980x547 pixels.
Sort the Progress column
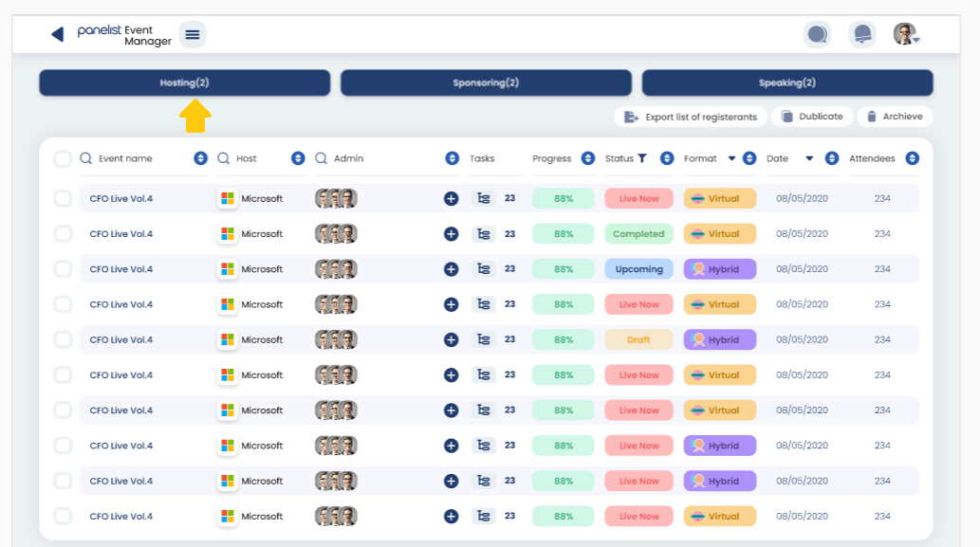click(x=588, y=158)
